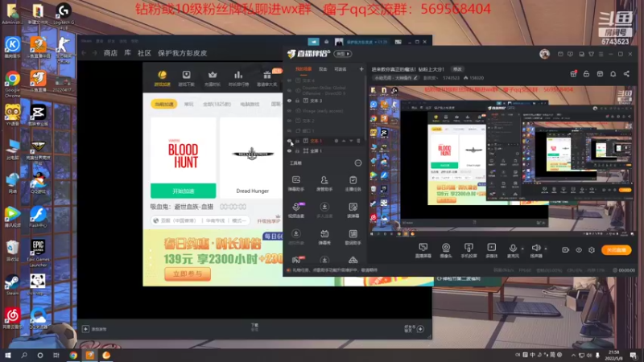Open the 房管助手 tool
644x362 pixels.
tap(324, 183)
